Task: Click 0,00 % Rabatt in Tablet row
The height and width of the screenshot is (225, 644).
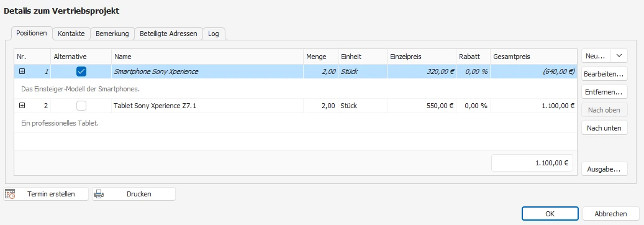Action: coord(473,106)
